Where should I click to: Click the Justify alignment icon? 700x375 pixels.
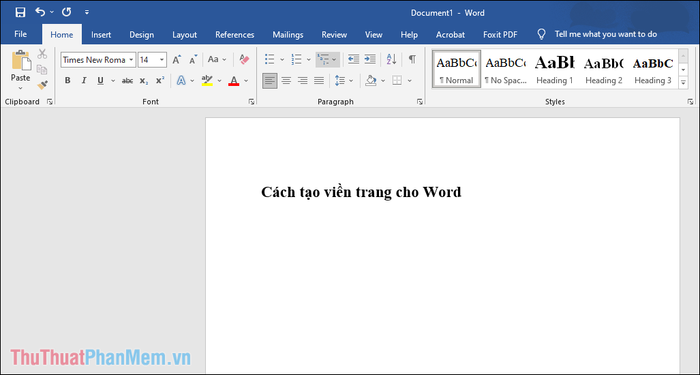click(x=319, y=81)
